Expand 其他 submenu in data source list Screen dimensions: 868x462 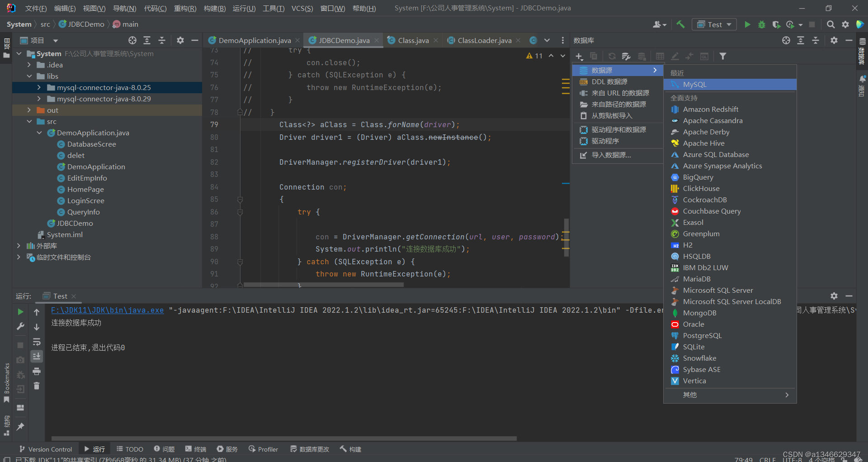click(730, 395)
